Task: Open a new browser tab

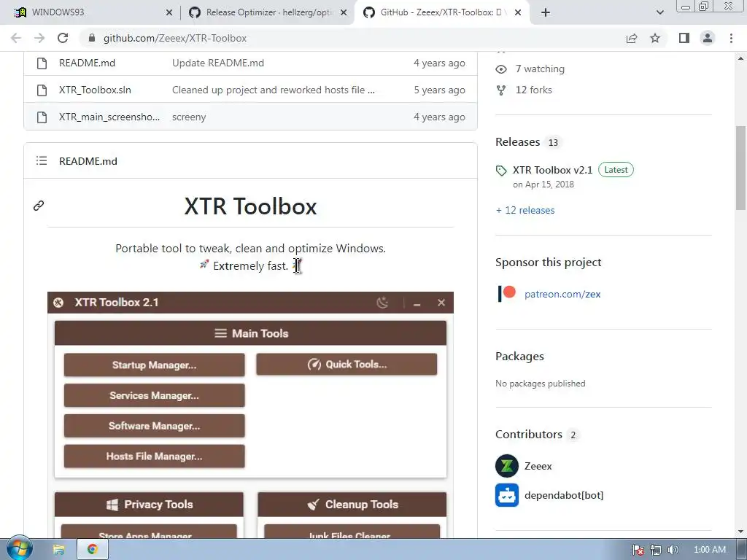Action: click(546, 12)
